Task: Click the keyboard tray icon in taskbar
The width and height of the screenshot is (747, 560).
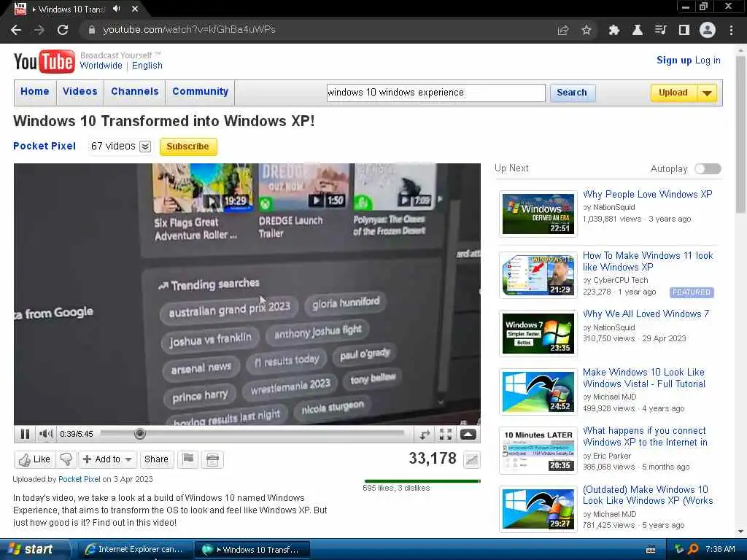Action: 651,550
